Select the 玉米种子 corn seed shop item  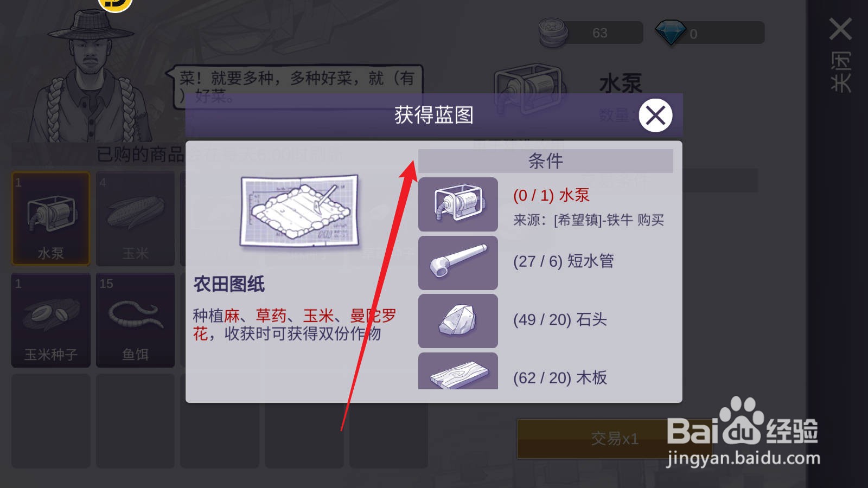click(51, 320)
